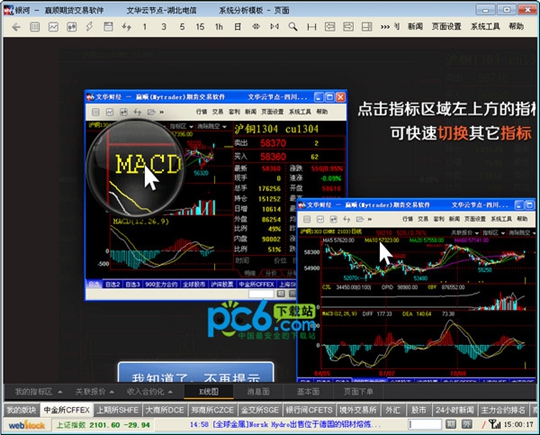Click the split panel layout icon
Viewport: 540px width, 435px height.
pyautogui.click(x=367, y=27)
